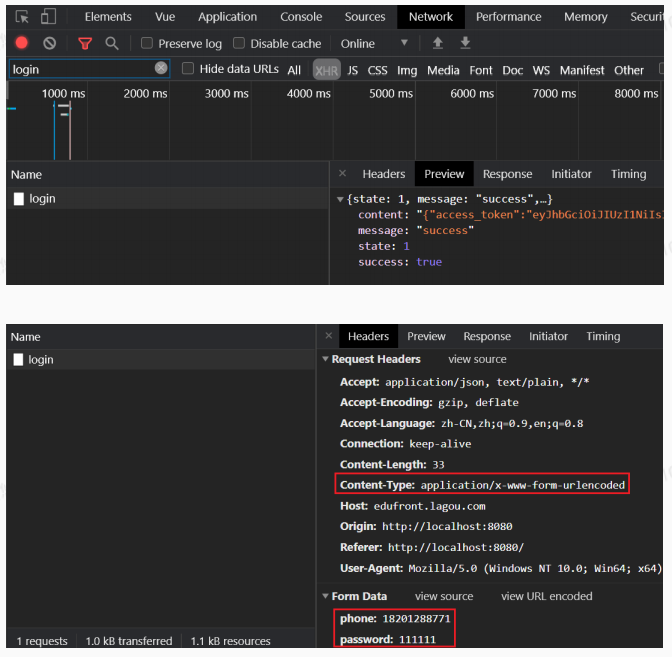Screen dimensions: 672x657
Task: Click the import HAR upload arrow
Action: (x=437, y=44)
